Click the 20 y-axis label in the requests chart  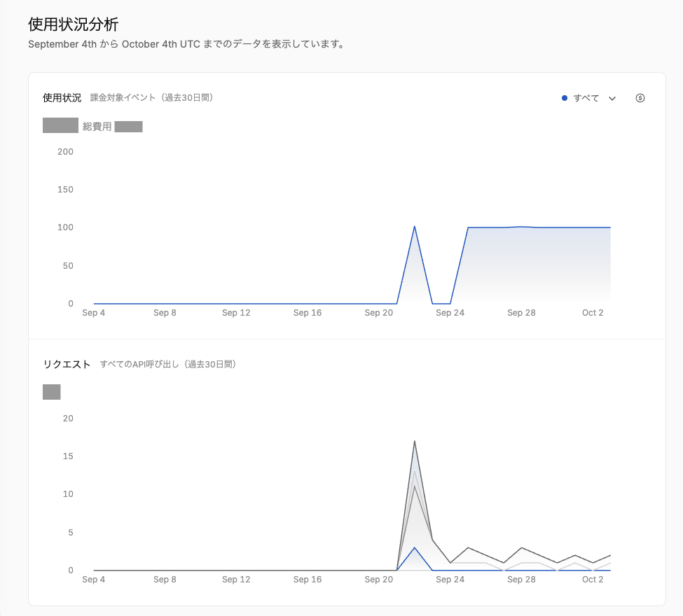tap(68, 419)
